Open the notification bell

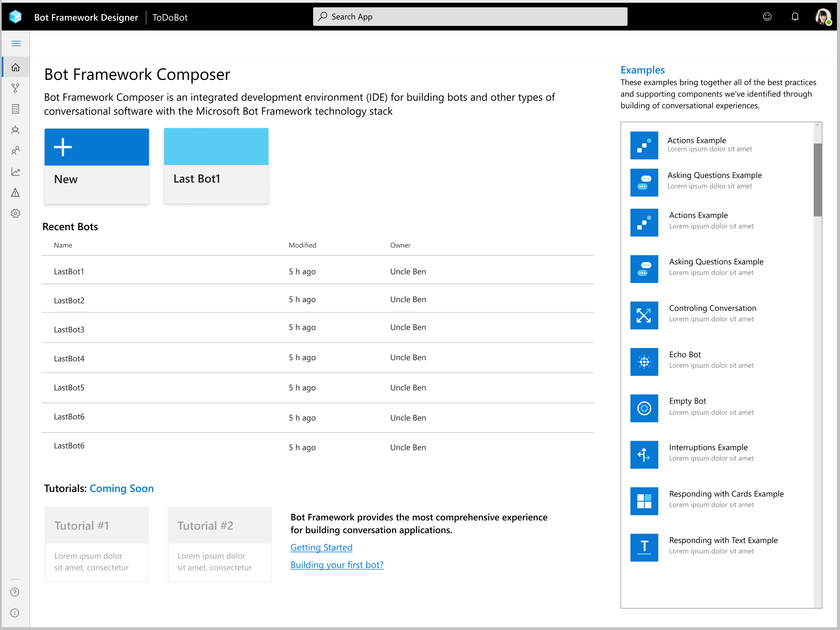point(795,17)
